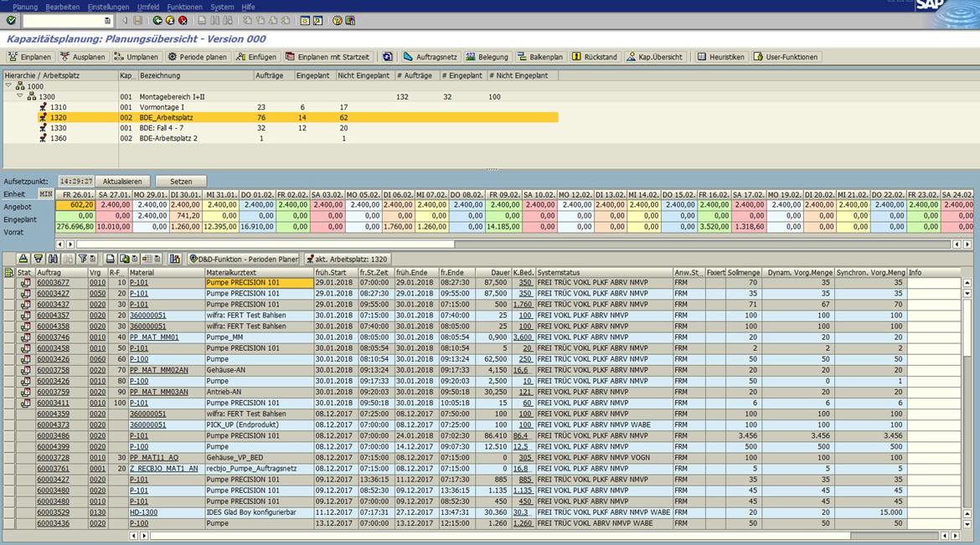
Task: Click the filter funnel icon in order list toolbar
Action: [82, 259]
